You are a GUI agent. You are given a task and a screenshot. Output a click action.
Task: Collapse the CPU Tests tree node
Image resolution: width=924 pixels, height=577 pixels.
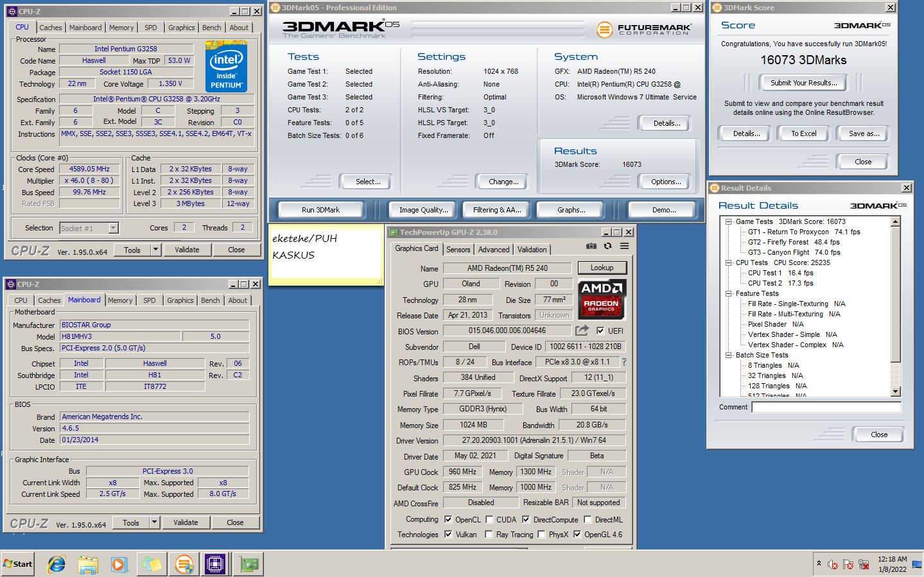pyautogui.click(x=729, y=263)
